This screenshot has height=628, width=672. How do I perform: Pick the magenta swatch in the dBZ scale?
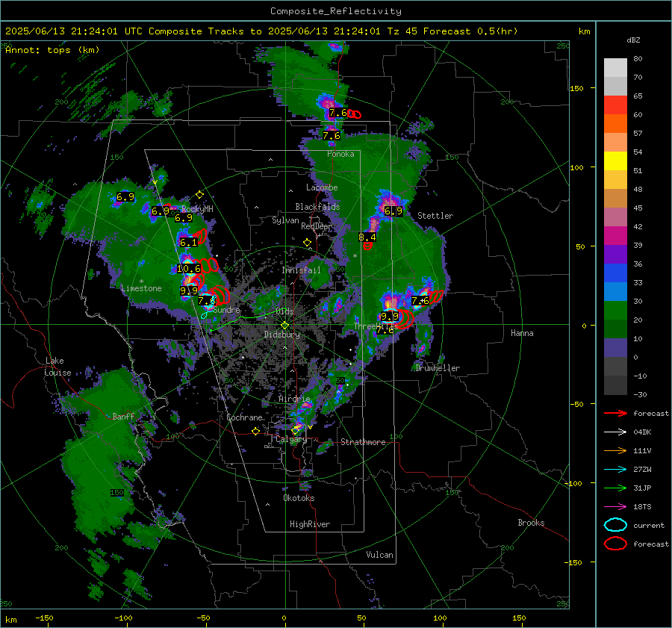(615, 236)
